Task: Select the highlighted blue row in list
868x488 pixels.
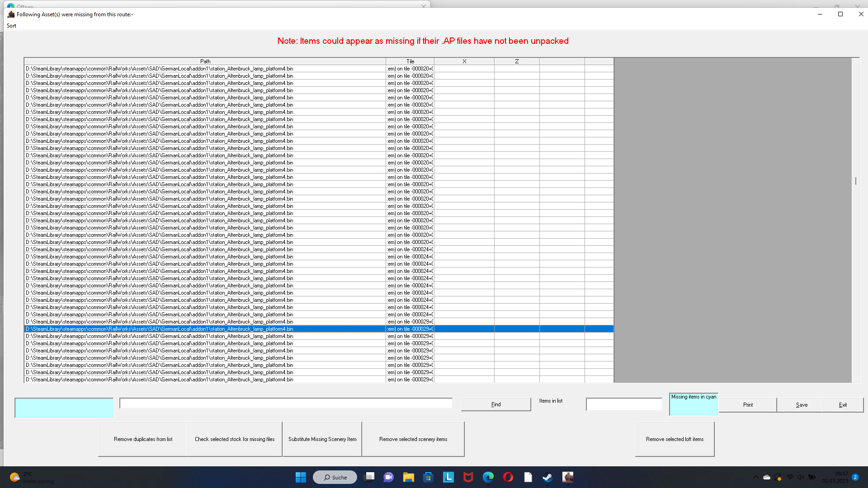Action: click(x=205, y=329)
